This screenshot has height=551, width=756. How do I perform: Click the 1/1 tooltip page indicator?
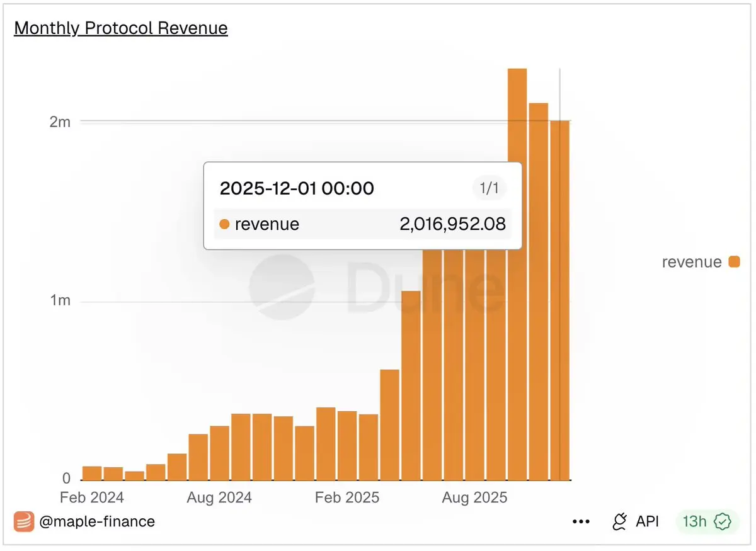pyautogui.click(x=490, y=188)
